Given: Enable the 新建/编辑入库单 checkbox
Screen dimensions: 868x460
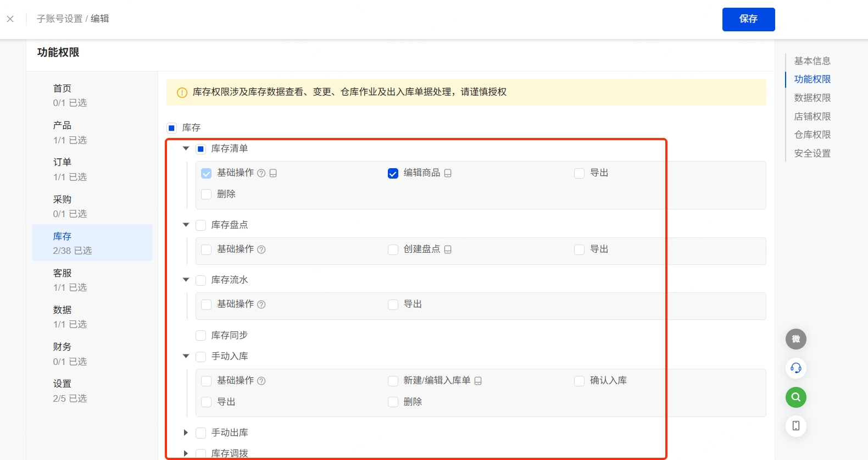Looking at the screenshot, I should pos(393,381).
